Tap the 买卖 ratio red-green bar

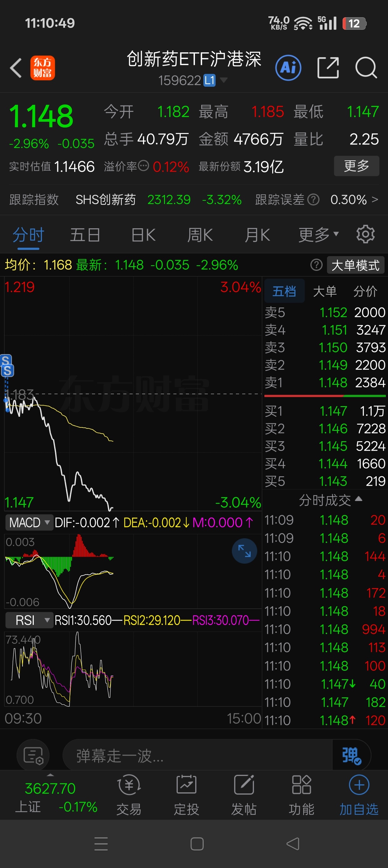click(325, 396)
